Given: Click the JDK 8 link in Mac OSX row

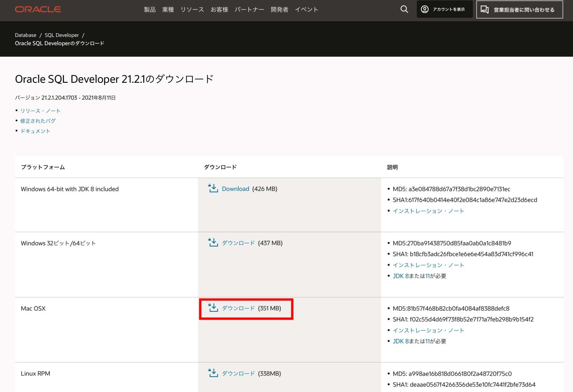Looking at the screenshot, I should [x=400, y=341].
